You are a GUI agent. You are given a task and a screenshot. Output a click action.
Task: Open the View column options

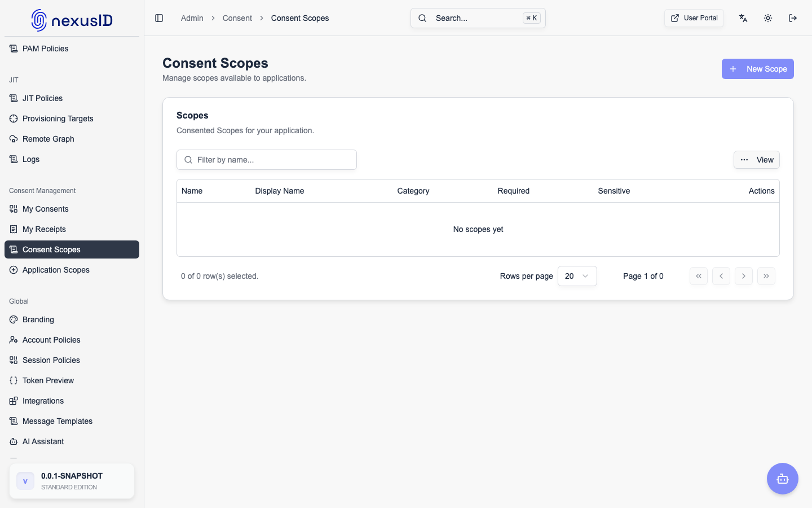pos(757,160)
